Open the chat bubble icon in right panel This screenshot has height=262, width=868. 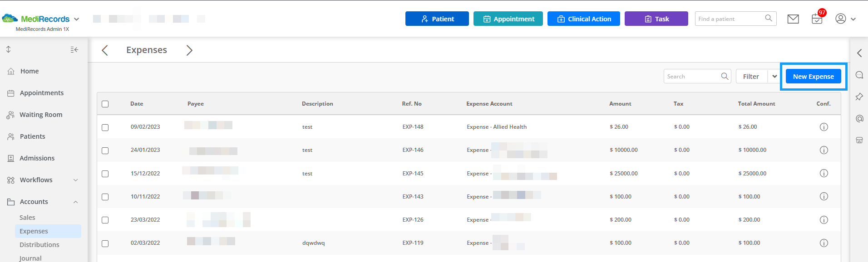coord(859,75)
